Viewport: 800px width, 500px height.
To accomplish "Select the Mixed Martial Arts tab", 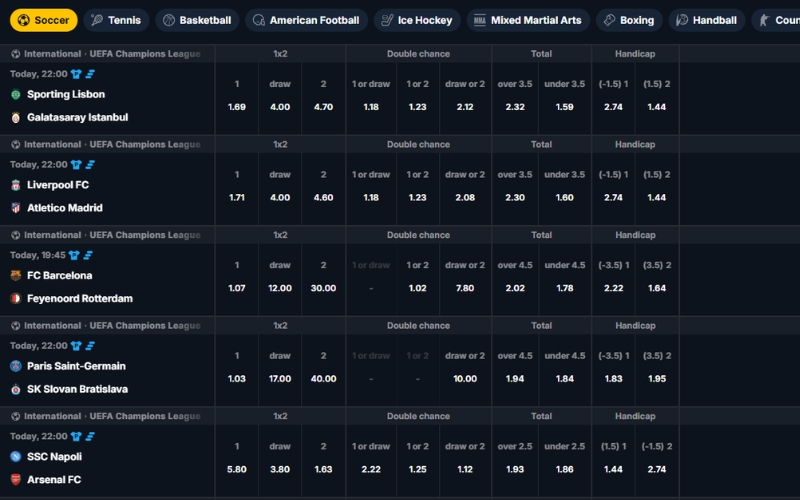I will (x=528, y=20).
